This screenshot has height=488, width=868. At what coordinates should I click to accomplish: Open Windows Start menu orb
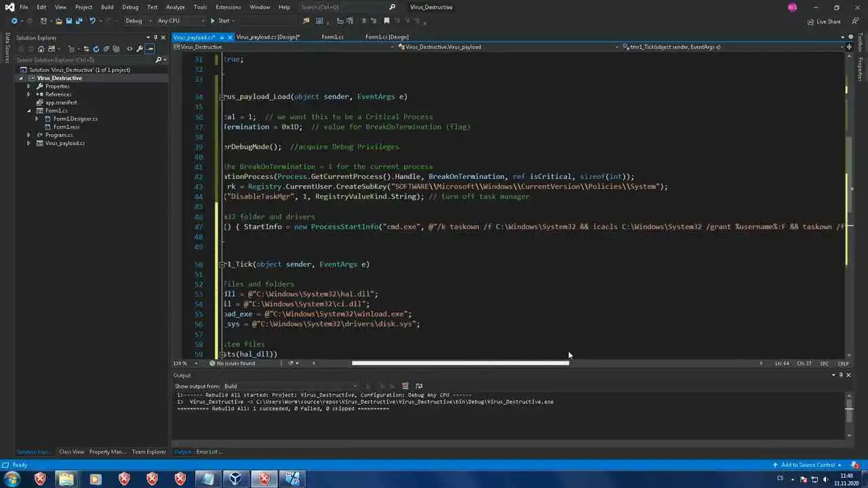click(12, 479)
